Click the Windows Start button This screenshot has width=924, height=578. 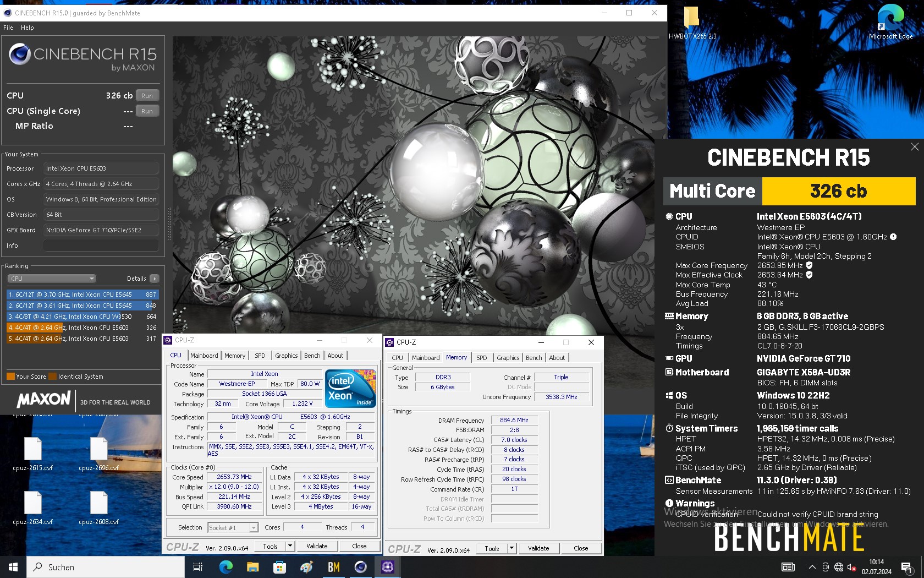coord(13,567)
